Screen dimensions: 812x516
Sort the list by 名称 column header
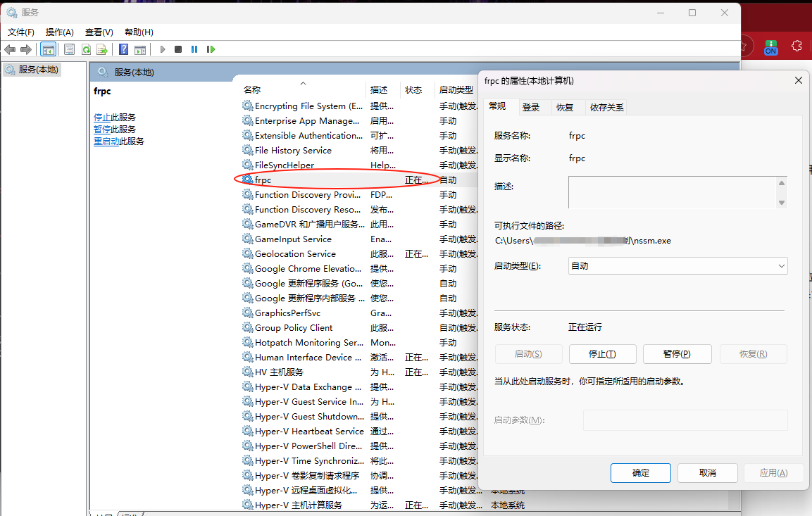click(252, 90)
